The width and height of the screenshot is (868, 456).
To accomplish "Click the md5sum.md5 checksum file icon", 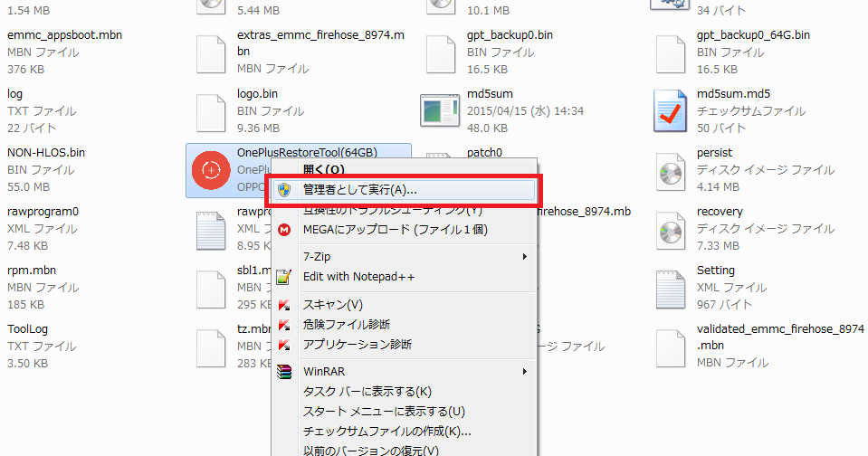I will [x=671, y=111].
